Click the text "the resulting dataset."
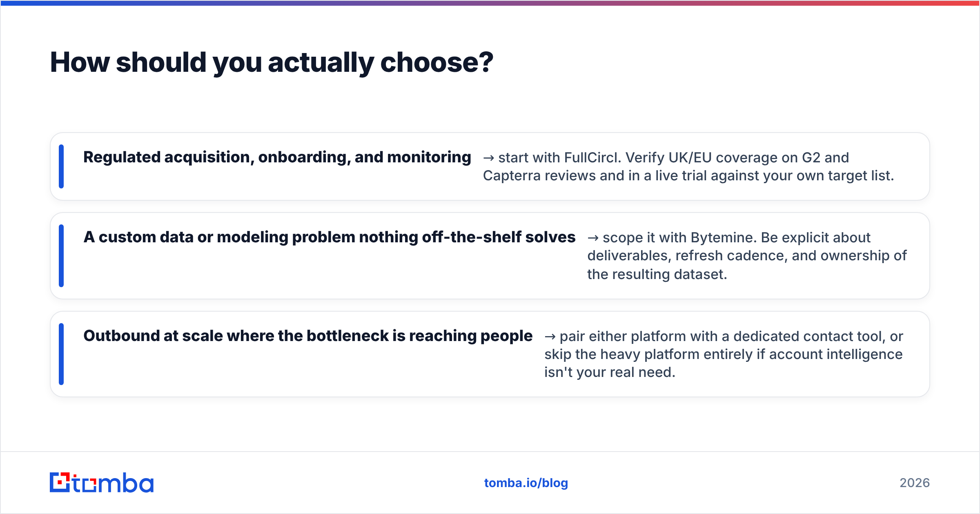 coord(657,275)
